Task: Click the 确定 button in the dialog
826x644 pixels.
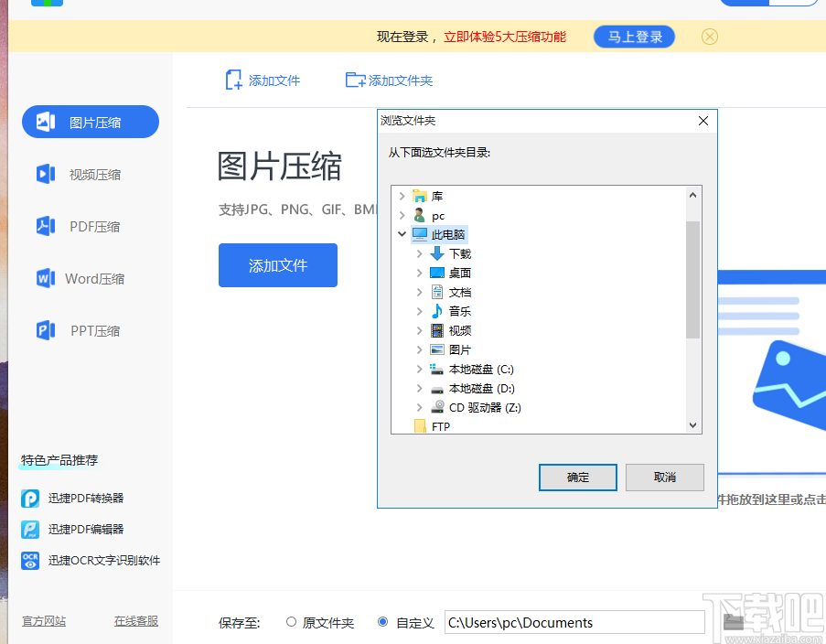Action: [x=577, y=477]
